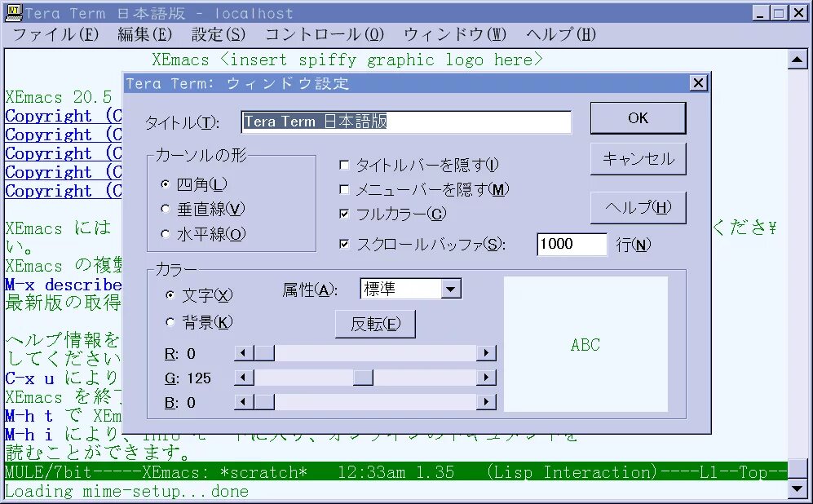Click the scroll buffer lines field showing 1000
This screenshot has height=504, width=813.
pyautogui.click(x=572, y=244)
